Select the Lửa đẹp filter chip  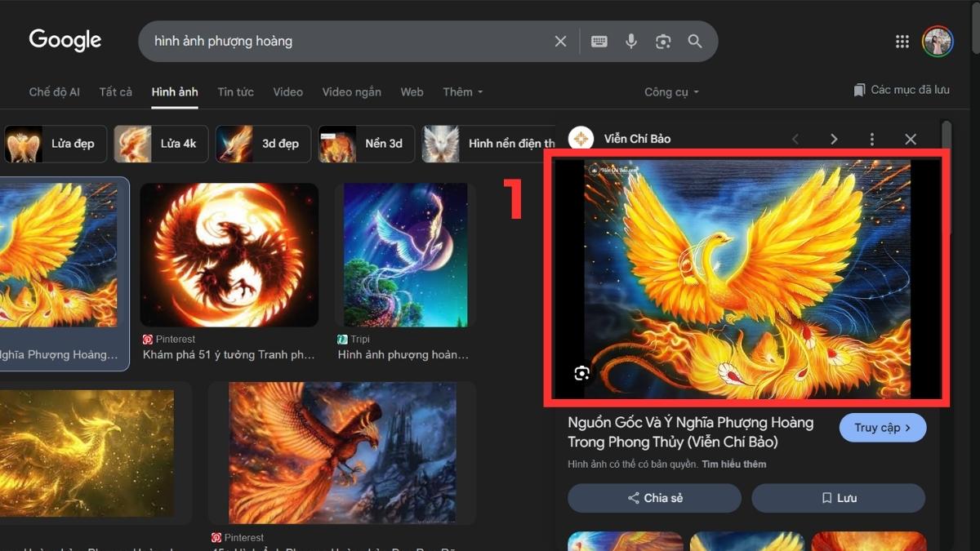click(55, 144)
